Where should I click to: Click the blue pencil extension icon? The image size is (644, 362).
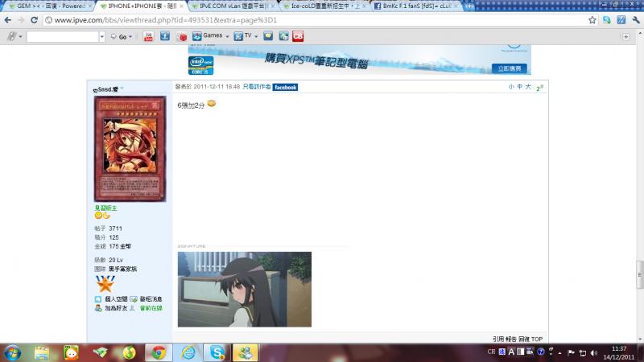coord(621,20)
